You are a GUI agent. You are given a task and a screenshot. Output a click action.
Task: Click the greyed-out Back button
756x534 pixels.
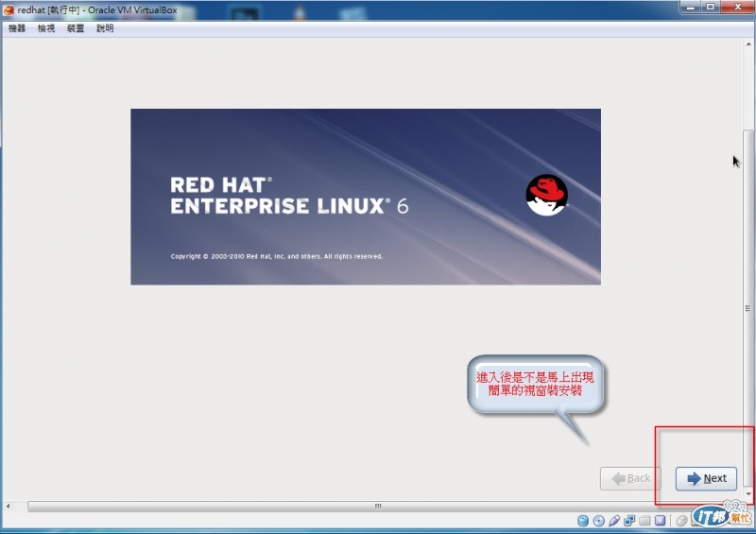[x=630, y=478]
